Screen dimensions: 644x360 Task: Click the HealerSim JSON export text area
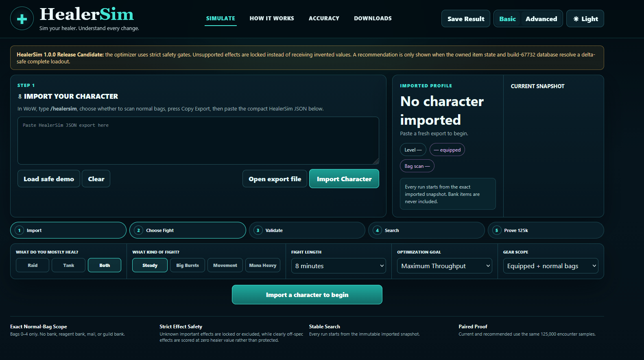(x=198, y=141)
